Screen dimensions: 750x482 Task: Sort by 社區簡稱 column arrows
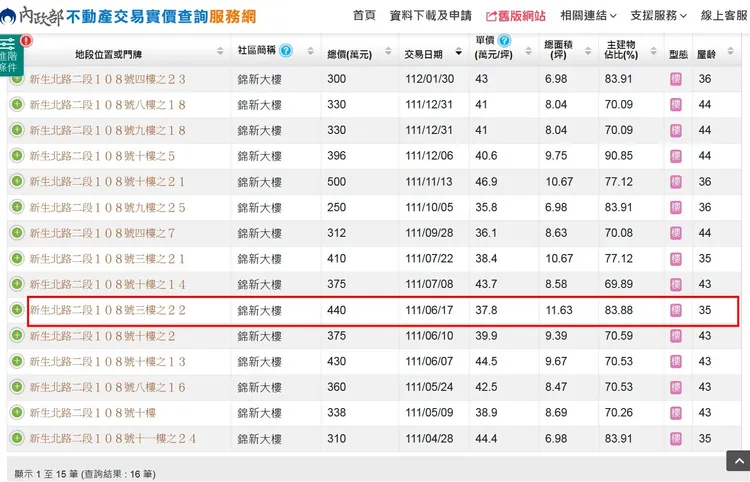[310, 50]
